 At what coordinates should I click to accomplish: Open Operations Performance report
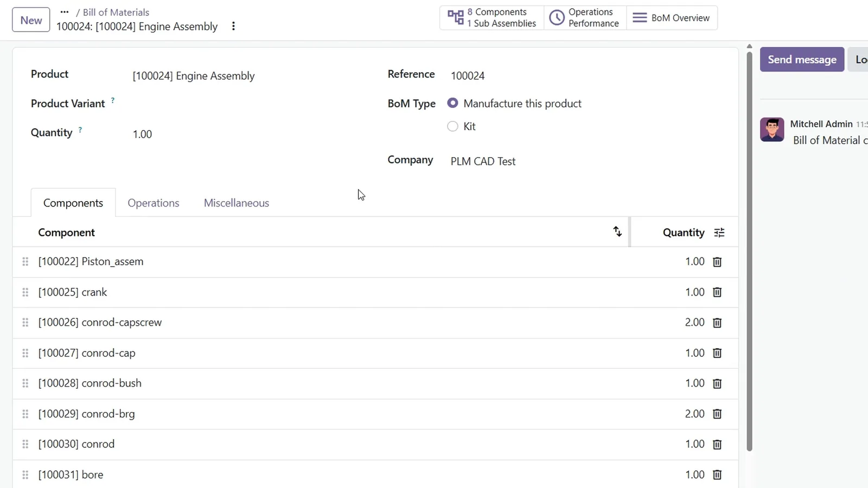pyautogui.click(x=585, y=18)
